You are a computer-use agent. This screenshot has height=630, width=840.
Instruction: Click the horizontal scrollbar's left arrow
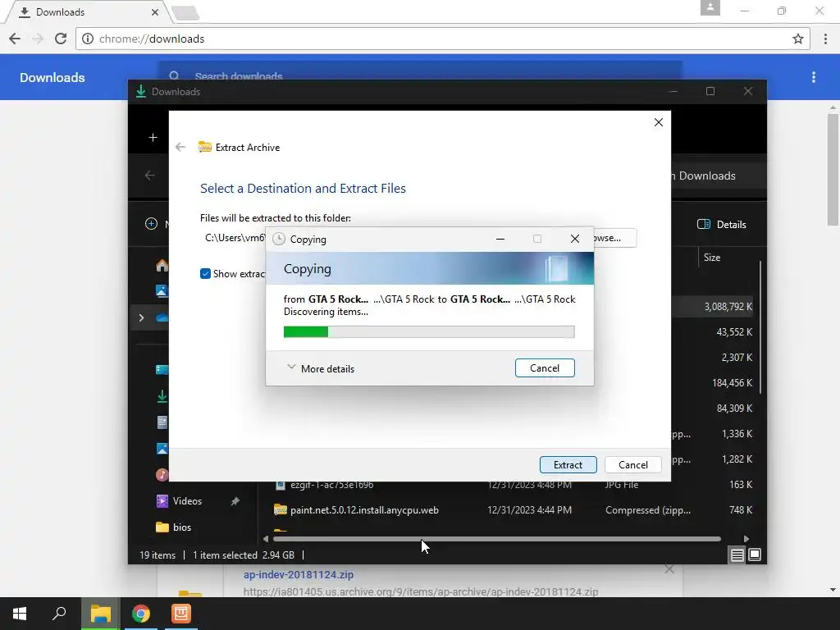tap(266, 539)
